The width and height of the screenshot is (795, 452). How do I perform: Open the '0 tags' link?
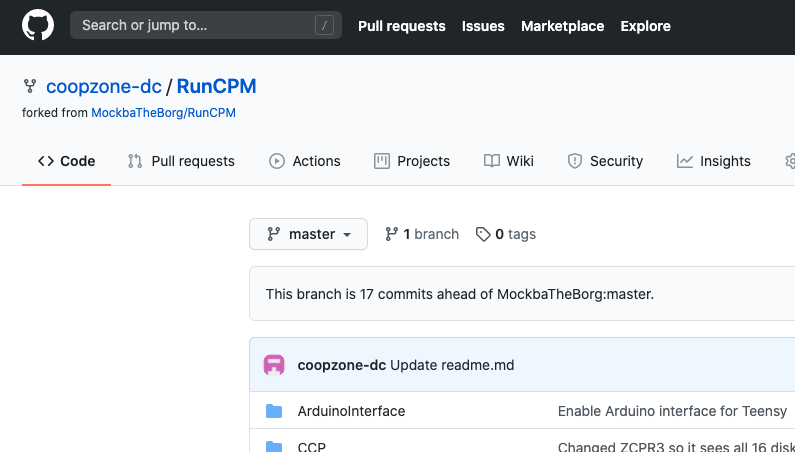[x=505, y=234]
